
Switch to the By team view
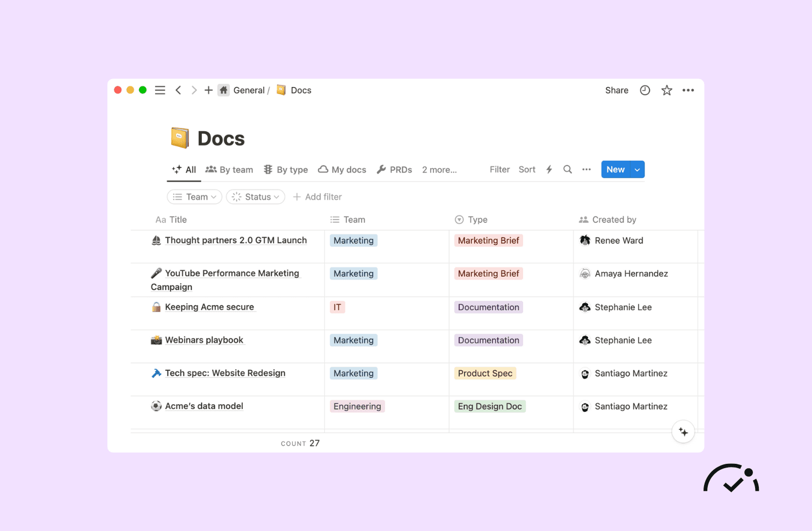pos(229,169)
